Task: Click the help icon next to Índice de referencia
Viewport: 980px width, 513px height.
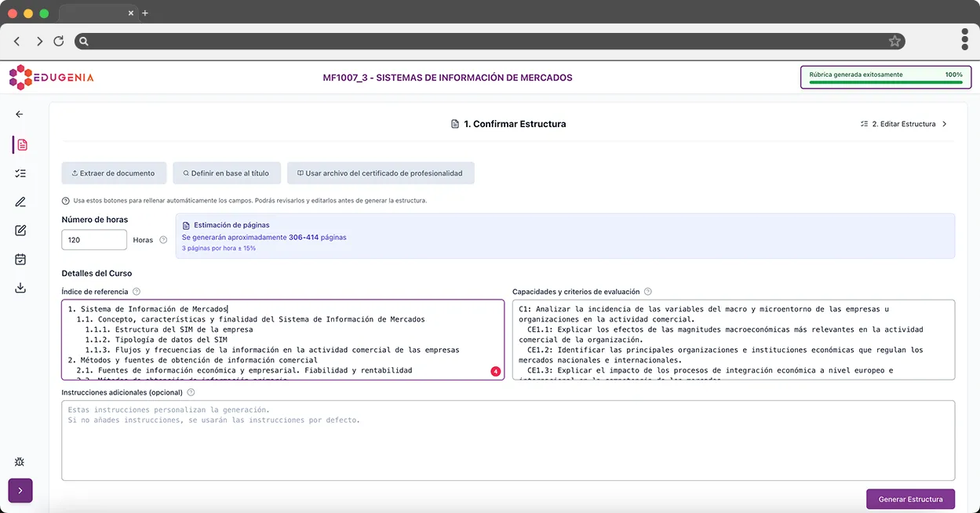Action: pyautogui.click(x=137, y=292)
